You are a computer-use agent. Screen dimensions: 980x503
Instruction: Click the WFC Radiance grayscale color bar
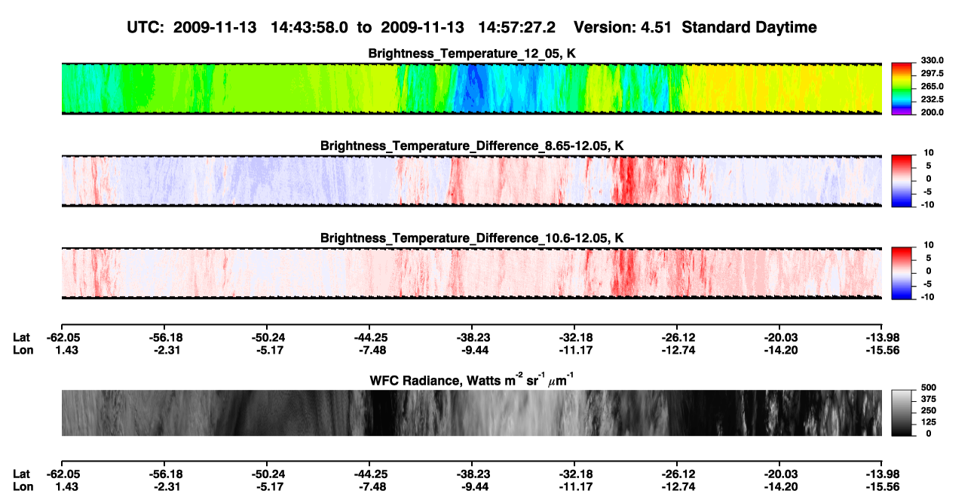coord(902,413)
